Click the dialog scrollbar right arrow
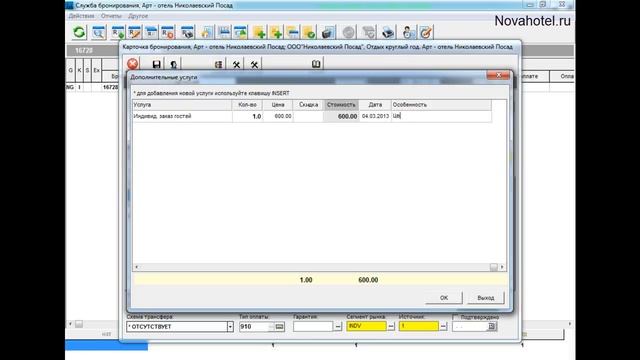 pyautogui.click(x=502, y=267)
